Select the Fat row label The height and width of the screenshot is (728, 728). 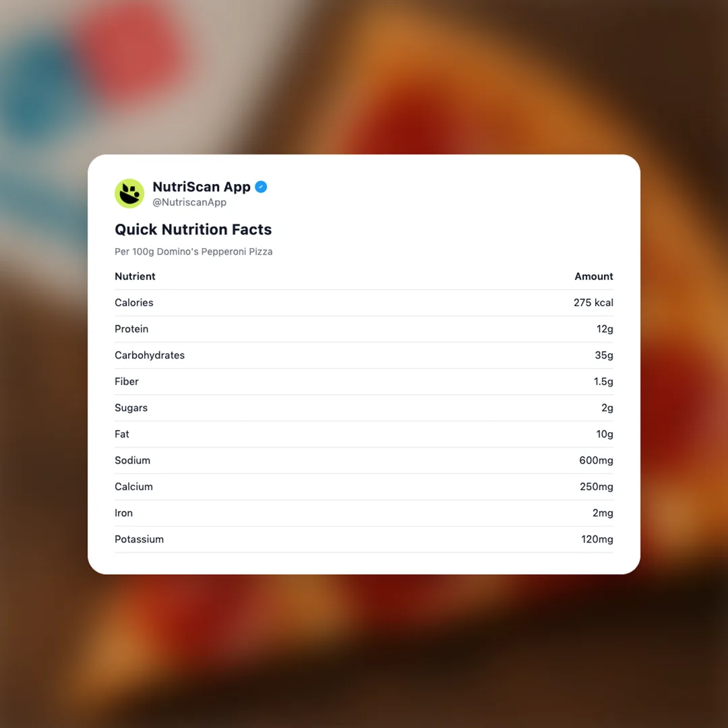click(x=122, y=434)
